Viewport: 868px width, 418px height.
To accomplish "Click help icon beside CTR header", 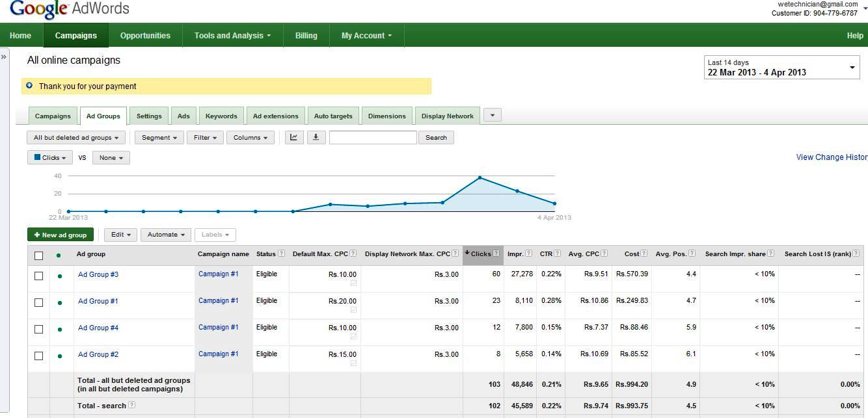I will coord(558,254).
